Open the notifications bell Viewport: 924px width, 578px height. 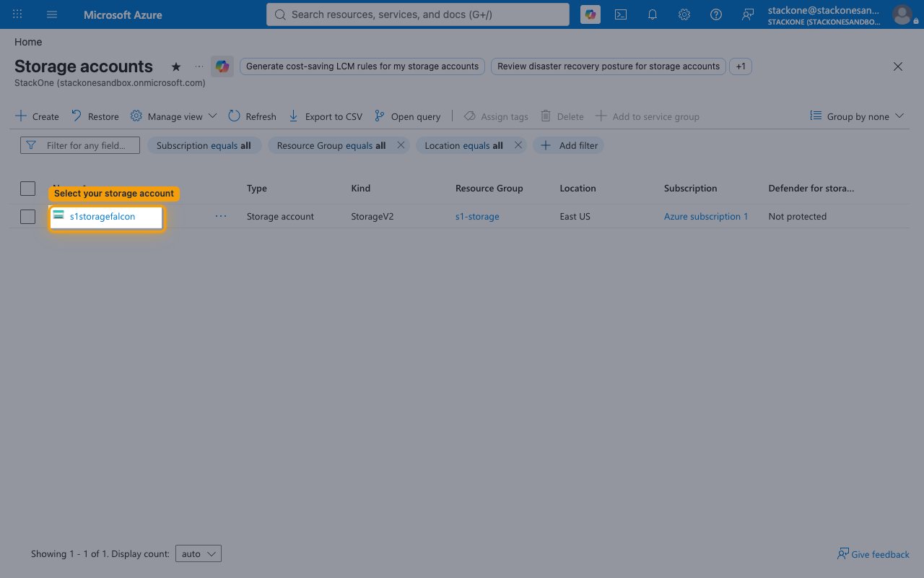[653, 14]
